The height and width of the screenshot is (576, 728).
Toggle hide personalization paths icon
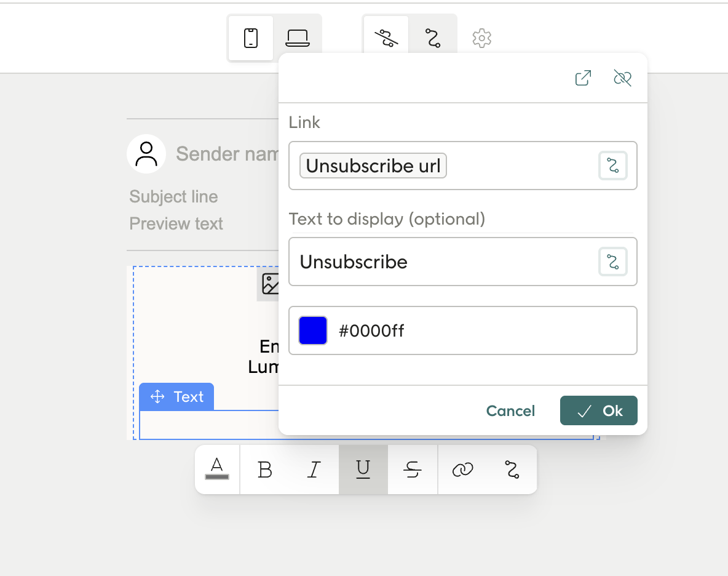[x=386, y=38]
